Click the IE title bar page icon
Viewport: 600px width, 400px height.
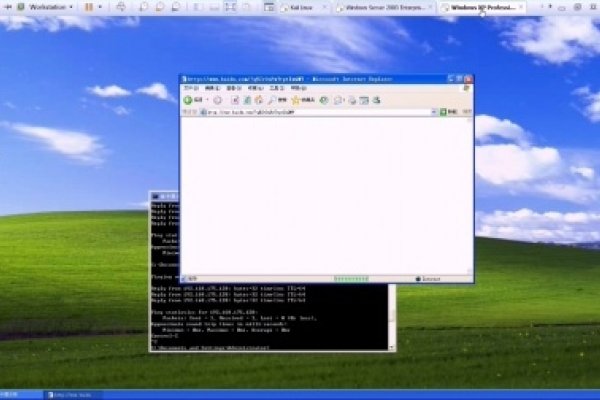tap(184, 79)
